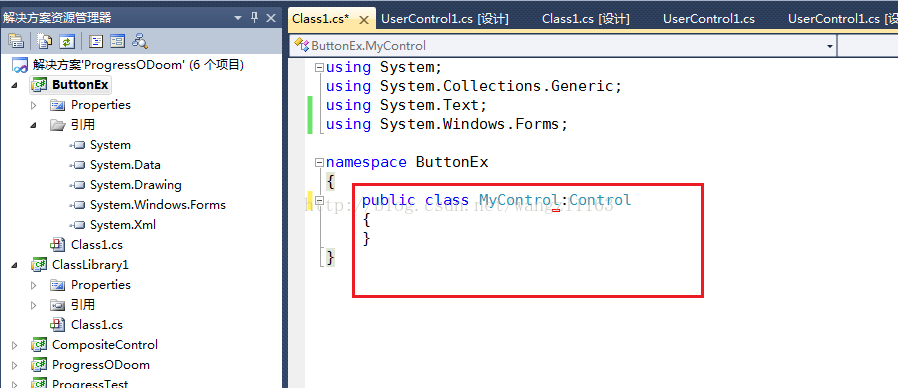898x388 pixels.
Task: Collapse the ButtonEx project tree
Action: coord(15,85)
